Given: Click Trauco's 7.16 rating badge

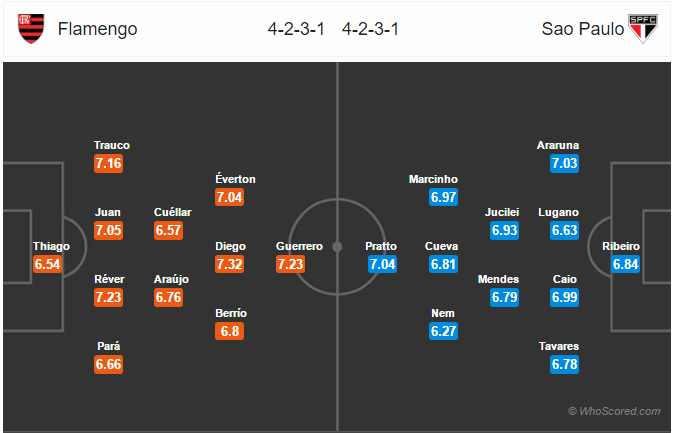Looking at the screenshot, I should 108,163.
